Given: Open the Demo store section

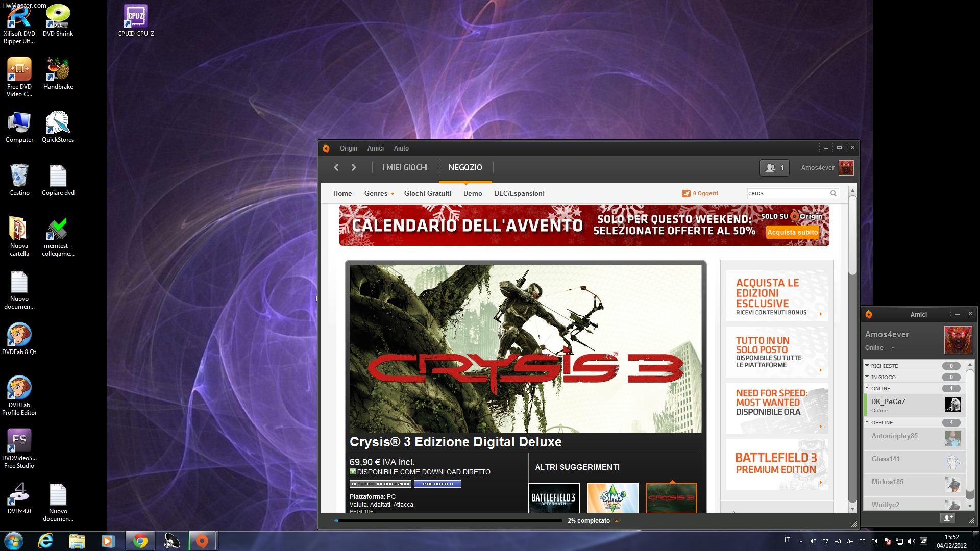Looking at the screenshot, I should 473,193.
